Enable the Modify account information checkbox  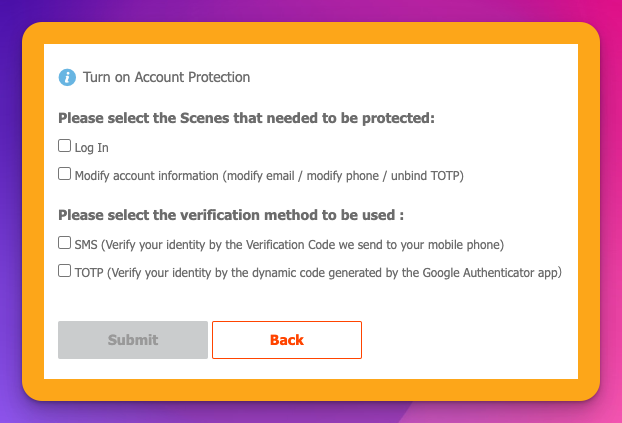(65, 174)
